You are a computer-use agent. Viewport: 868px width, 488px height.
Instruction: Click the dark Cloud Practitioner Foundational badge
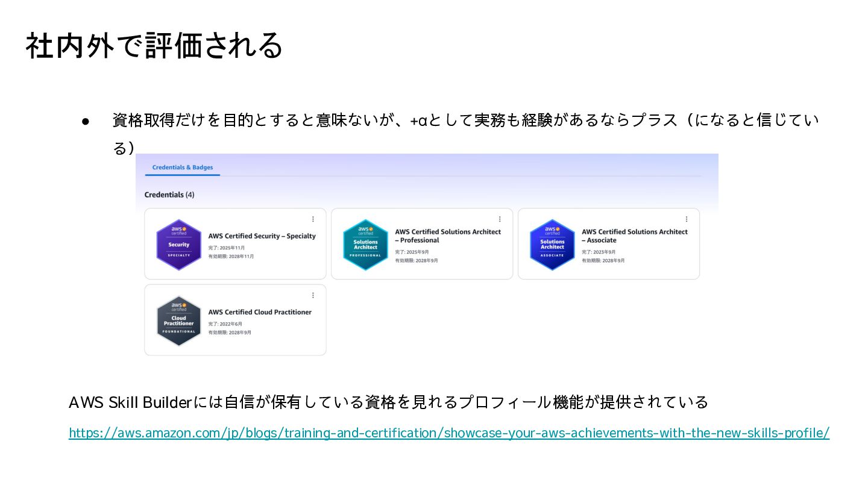pos(178,321)
